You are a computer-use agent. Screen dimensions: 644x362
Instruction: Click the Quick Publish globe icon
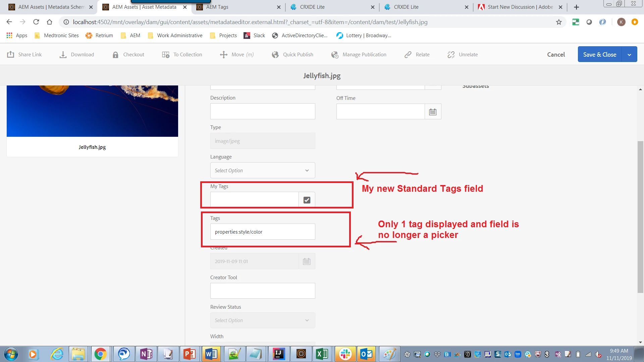(x=275, y=55)
